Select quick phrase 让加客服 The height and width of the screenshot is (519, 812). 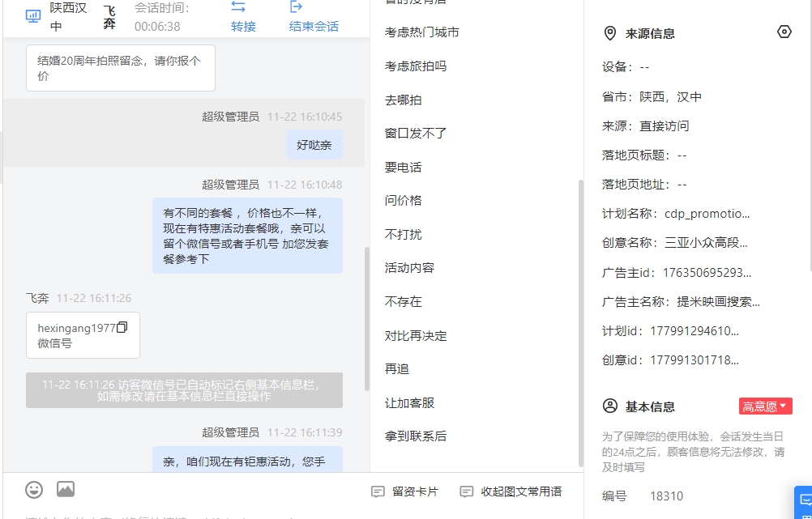(409, 403)
